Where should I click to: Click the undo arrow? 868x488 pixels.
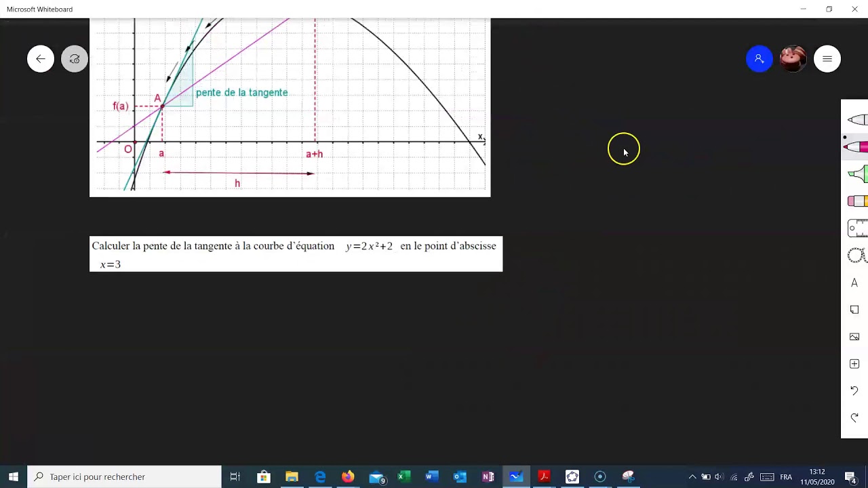[854, 391]
